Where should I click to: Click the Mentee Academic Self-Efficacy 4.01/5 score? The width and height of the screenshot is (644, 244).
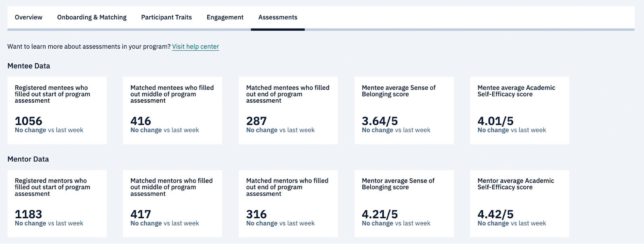tap(495, 121)
